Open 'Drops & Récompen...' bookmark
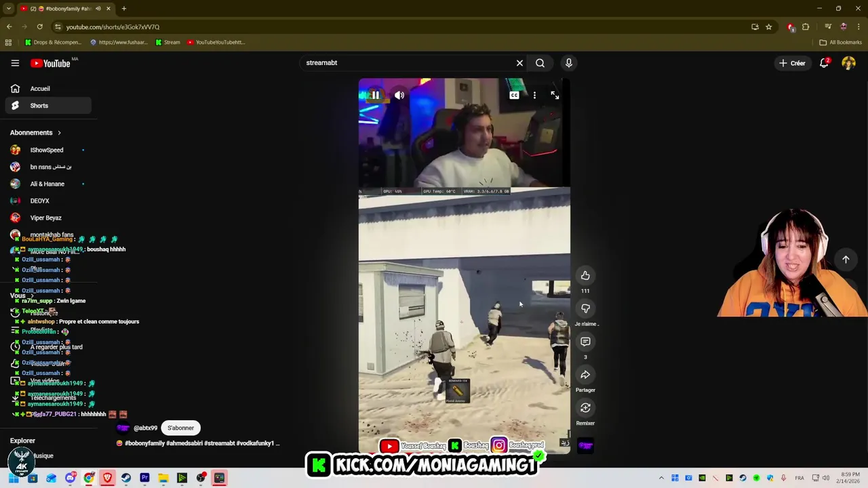This screenshot has height=488, width=868. [x=54, y=42]
